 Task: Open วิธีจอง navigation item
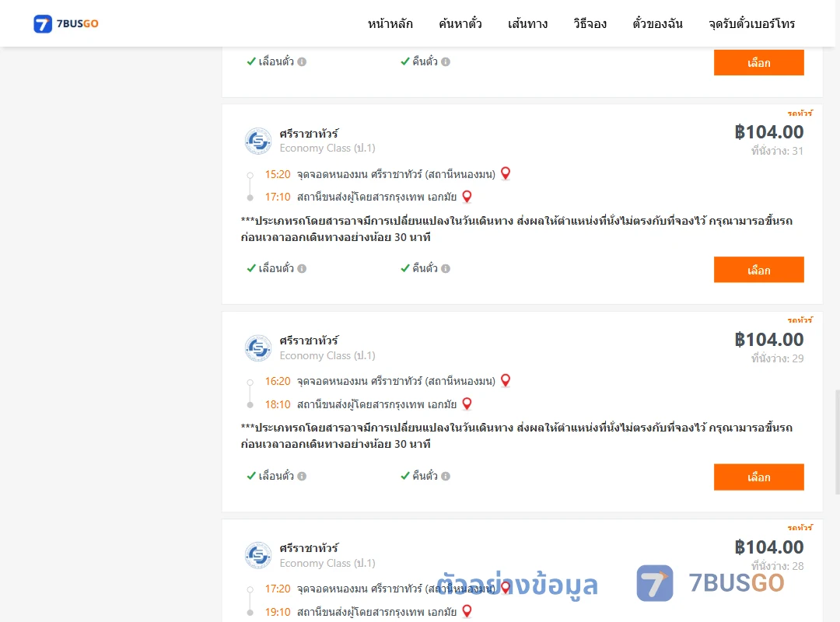point(590,23)
